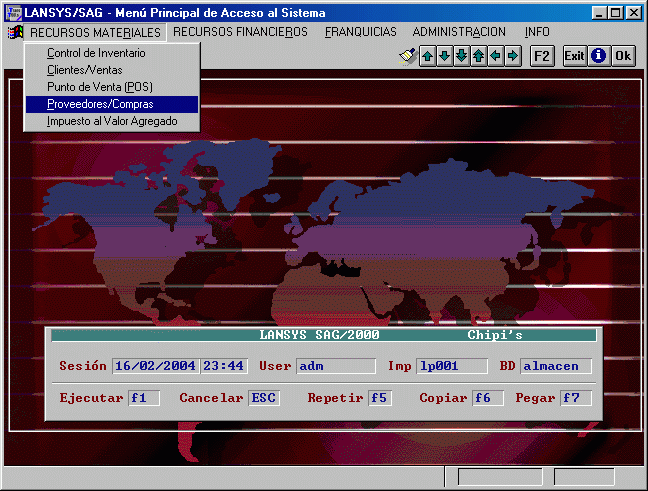Click the brush/clean icon in toolbar
648x491 pixels.
coord(407,56)
